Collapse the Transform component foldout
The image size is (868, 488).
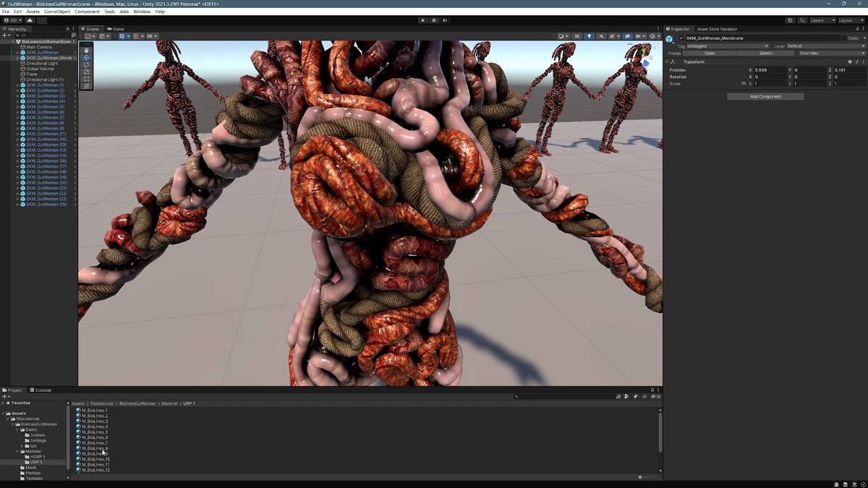(x=667, y=62)
